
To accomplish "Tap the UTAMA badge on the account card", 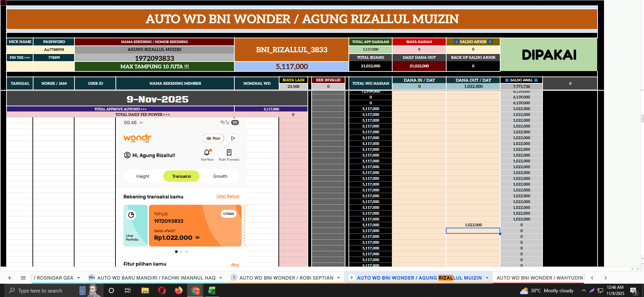I will pyautogui.click(x=229, y=214).
